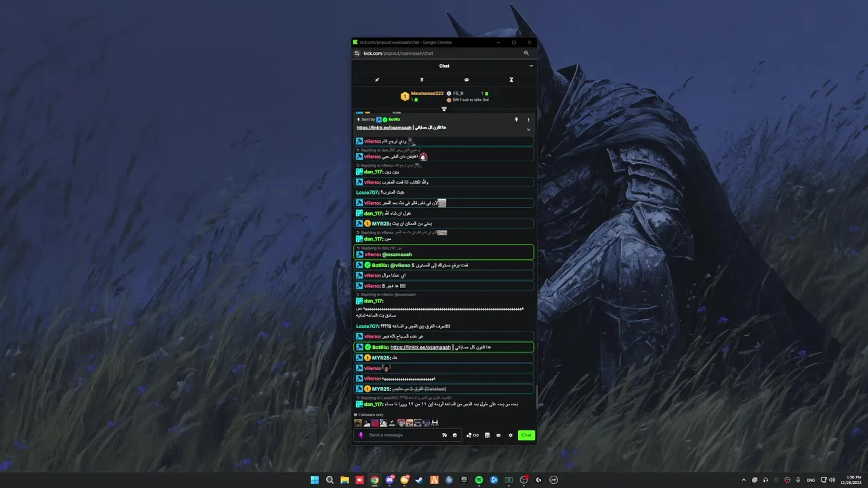This screenshot has width=868, height=488.
Task: Expand the pinned message chevron
Action: tap(529, 129)
